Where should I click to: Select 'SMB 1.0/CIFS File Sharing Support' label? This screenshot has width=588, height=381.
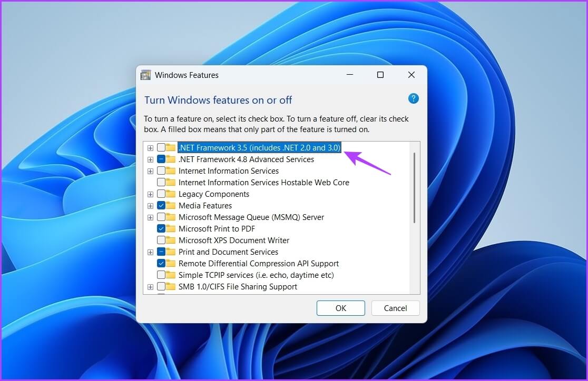coord(238,287)
